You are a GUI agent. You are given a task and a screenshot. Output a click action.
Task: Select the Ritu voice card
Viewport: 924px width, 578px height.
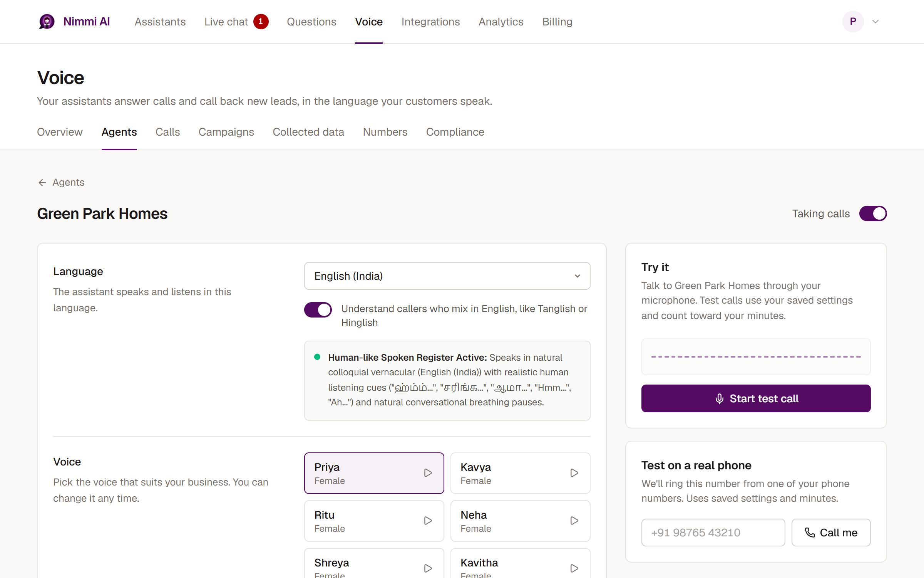click(374, 521)
